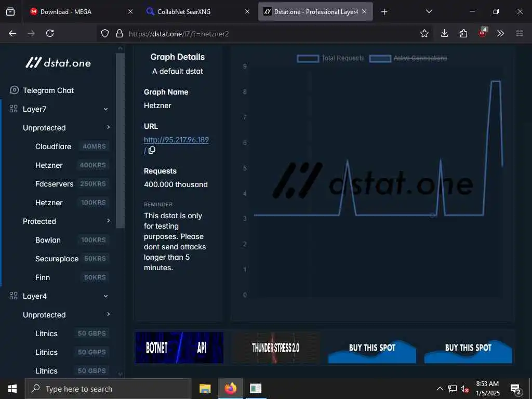Image resolution: width=532 pixels, height=399 pixels.
Task: Select Hetzner 400KRS dstat
Action: (x=72, y=165)
